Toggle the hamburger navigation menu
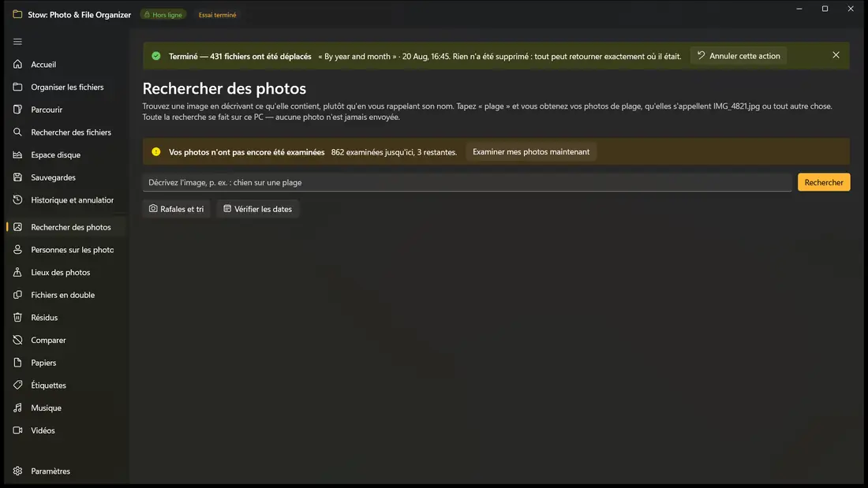The height and width of the screenshot is (488, 868). pyautogui.click(x=17, y=42)
